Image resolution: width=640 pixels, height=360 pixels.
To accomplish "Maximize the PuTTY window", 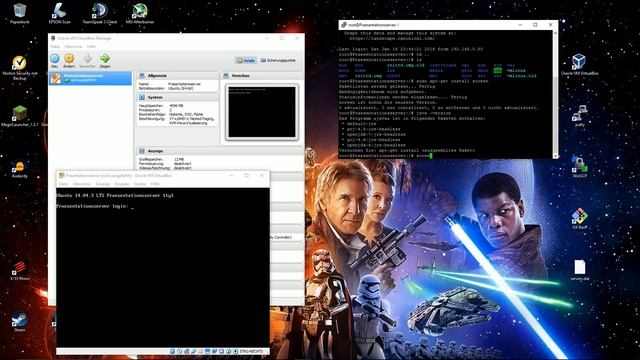I will (535, 25).
